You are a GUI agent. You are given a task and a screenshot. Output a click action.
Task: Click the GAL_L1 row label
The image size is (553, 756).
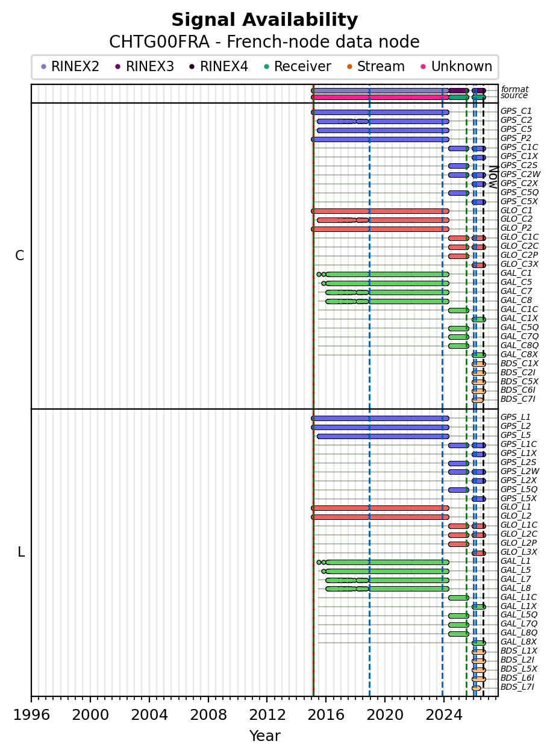click(x=516, y=561)
